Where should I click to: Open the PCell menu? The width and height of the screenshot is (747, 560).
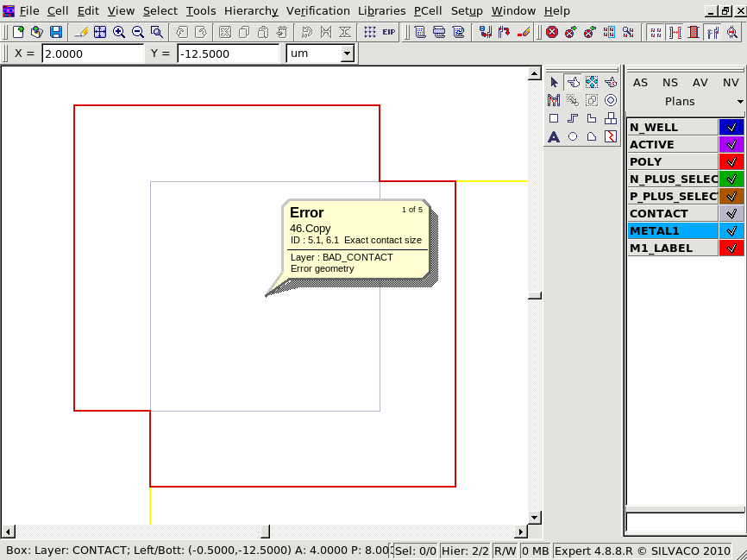(x=428, y=10)
